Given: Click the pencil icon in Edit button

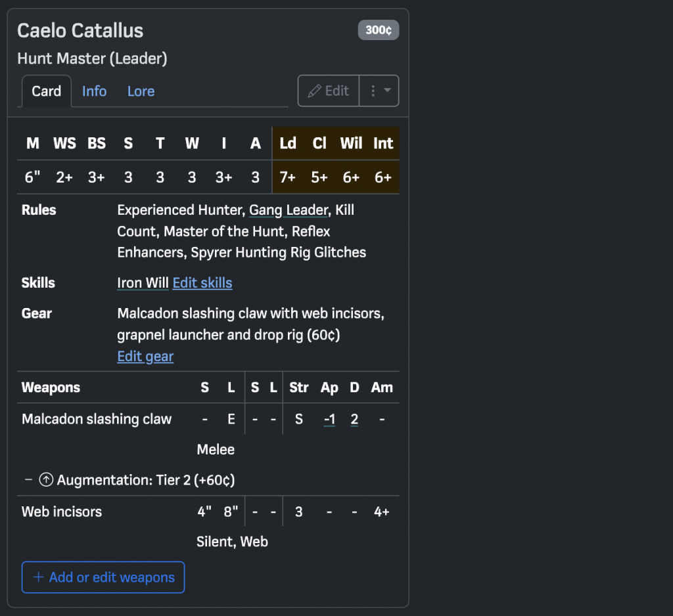Looking at the screenshot, I should pos(315,91).
